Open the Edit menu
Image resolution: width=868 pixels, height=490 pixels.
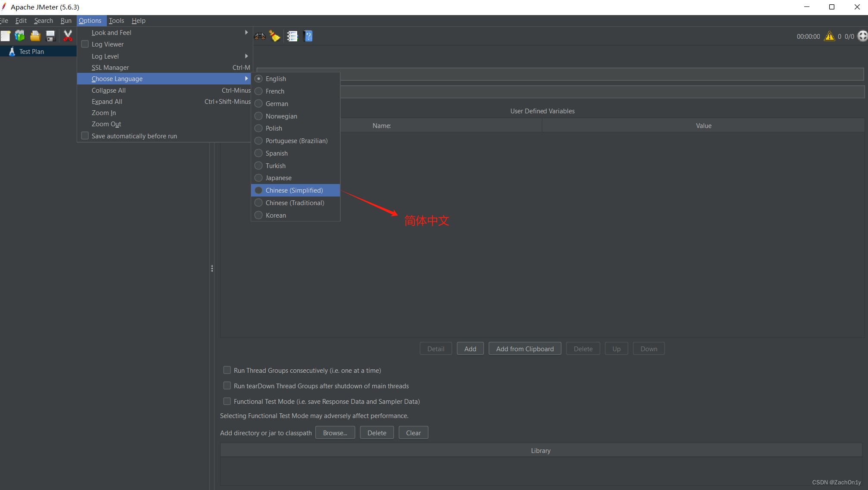21,20
